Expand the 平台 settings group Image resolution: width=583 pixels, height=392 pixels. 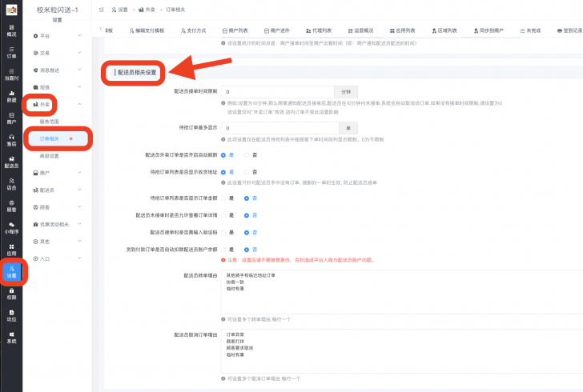click(x=58, y=36)
